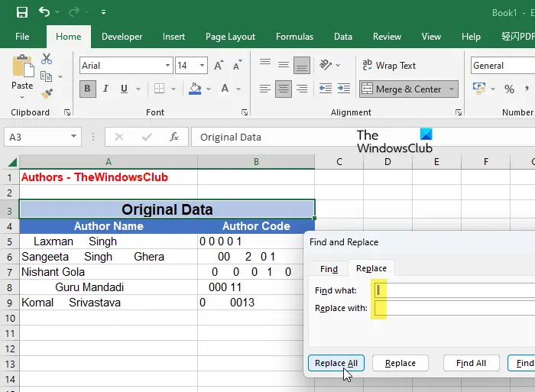Click the Increase Indent icon
535x392 pixels.
click(344, 89)
